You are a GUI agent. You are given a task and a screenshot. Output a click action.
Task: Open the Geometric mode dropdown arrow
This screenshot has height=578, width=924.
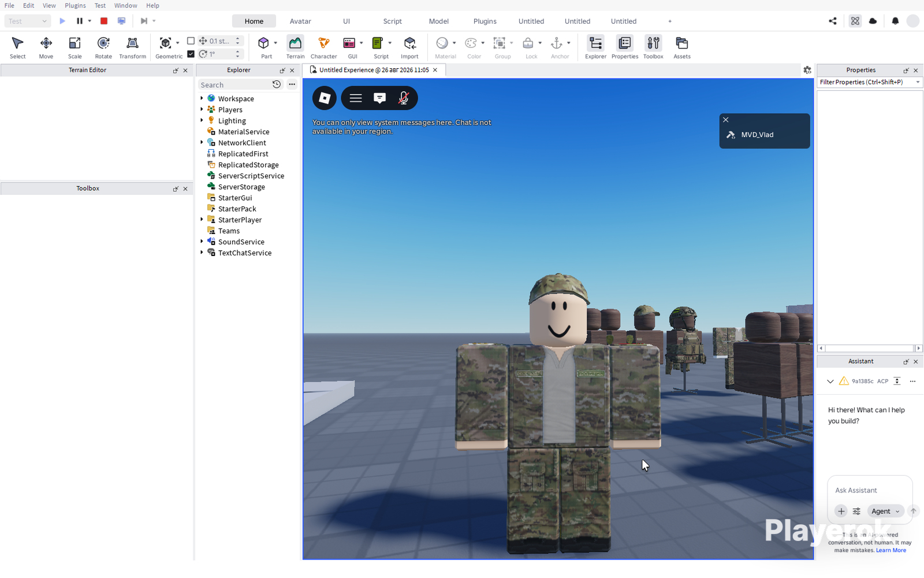pos(177,43)
